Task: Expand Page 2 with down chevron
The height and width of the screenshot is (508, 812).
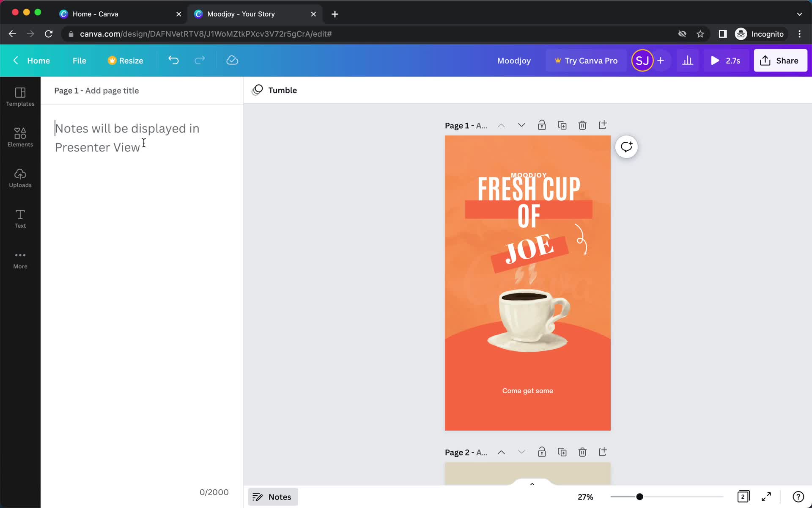Action: pyautogui.click(x=521, y=452)
